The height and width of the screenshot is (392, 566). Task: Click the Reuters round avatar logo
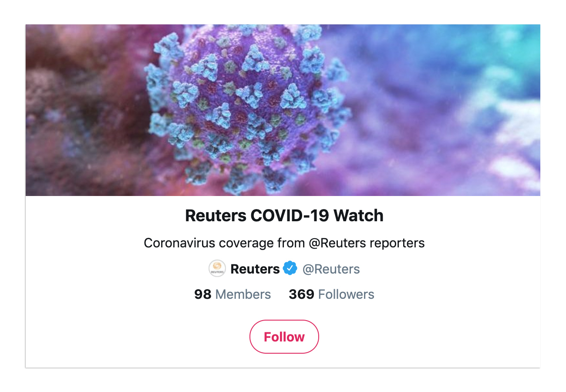pos(217,268)
